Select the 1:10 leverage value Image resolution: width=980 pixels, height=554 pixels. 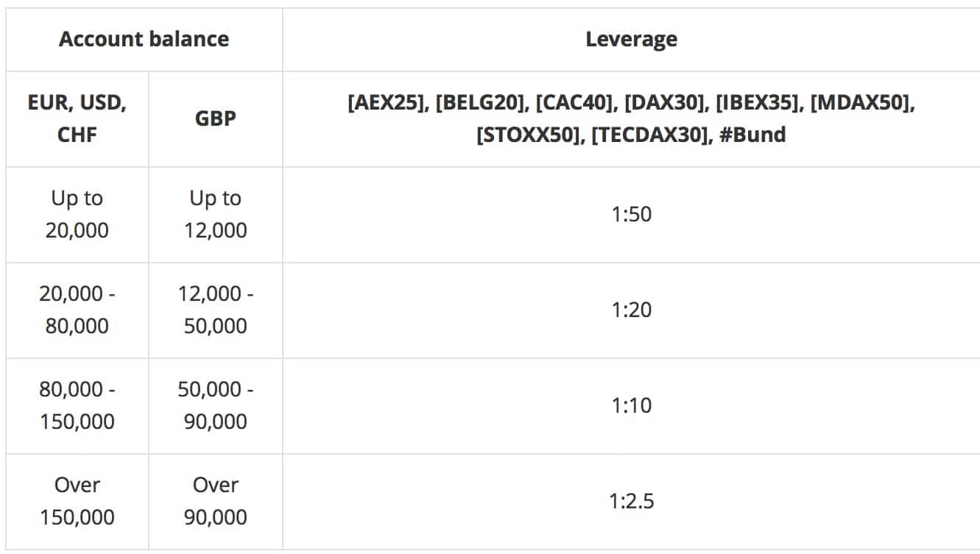[x=631, y=405]
